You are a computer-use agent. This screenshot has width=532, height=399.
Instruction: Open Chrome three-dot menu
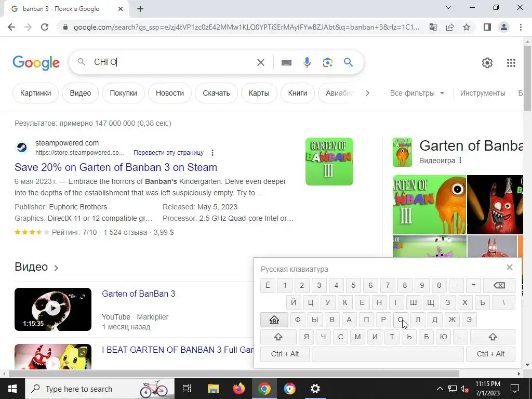pos(521,27)
